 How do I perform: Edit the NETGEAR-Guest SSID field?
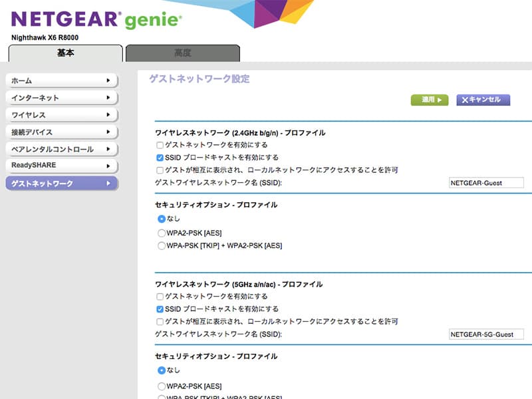486,183
